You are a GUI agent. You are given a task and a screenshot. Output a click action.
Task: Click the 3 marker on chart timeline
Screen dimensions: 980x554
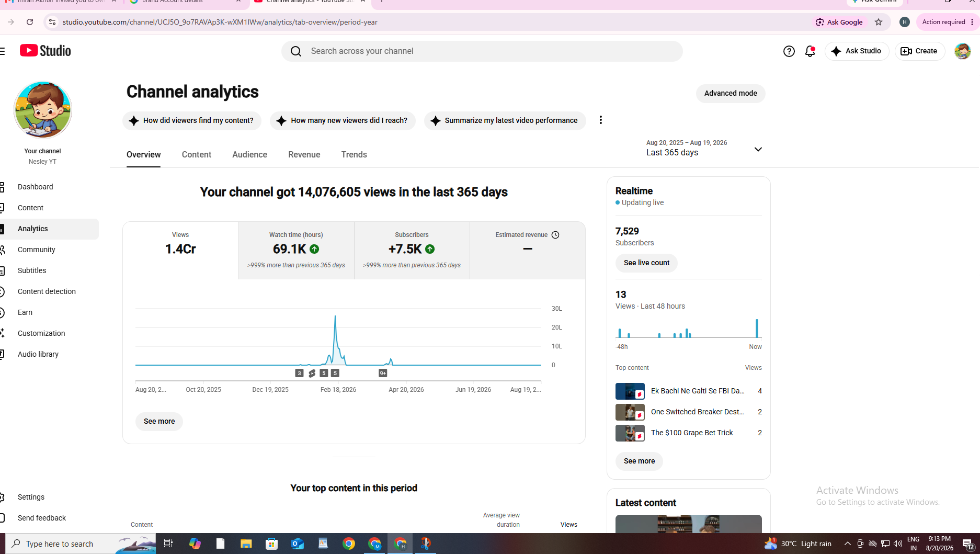tap(299, 373)
